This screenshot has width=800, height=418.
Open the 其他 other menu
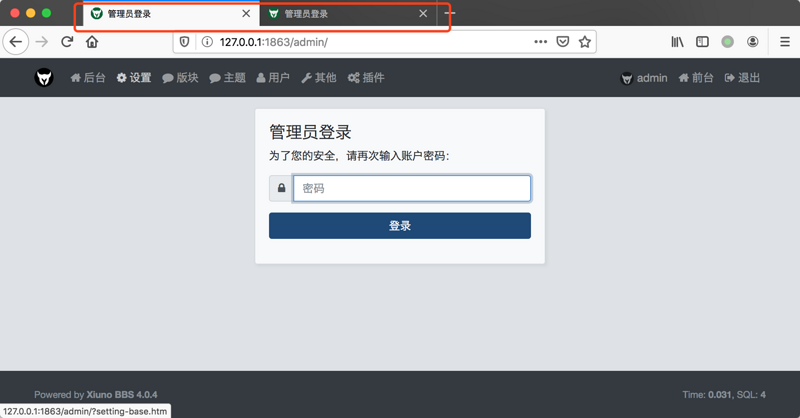(x=319, y=78)
